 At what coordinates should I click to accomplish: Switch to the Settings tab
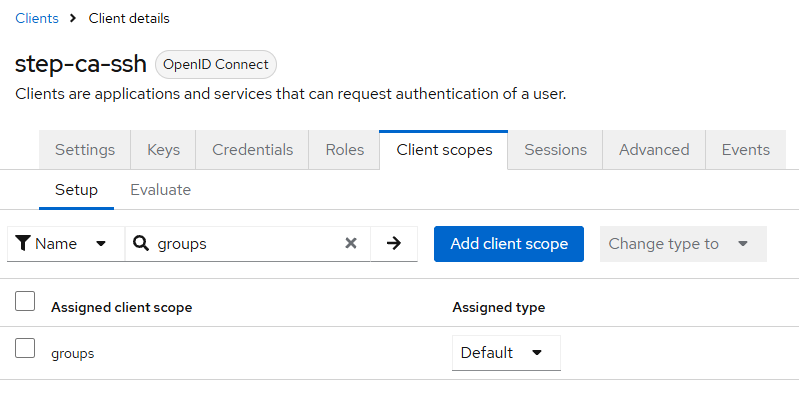pyautogui.click(x=85, y=150)
